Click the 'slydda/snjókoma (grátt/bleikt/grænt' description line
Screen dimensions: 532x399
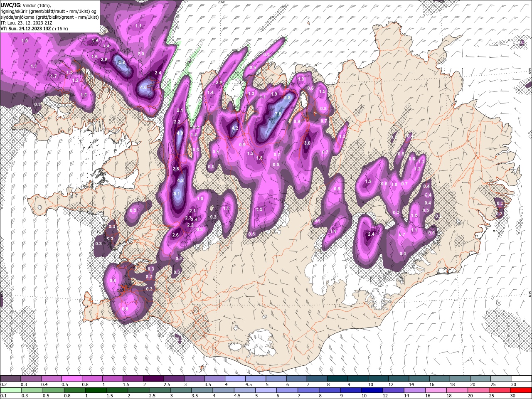[49, 17]
